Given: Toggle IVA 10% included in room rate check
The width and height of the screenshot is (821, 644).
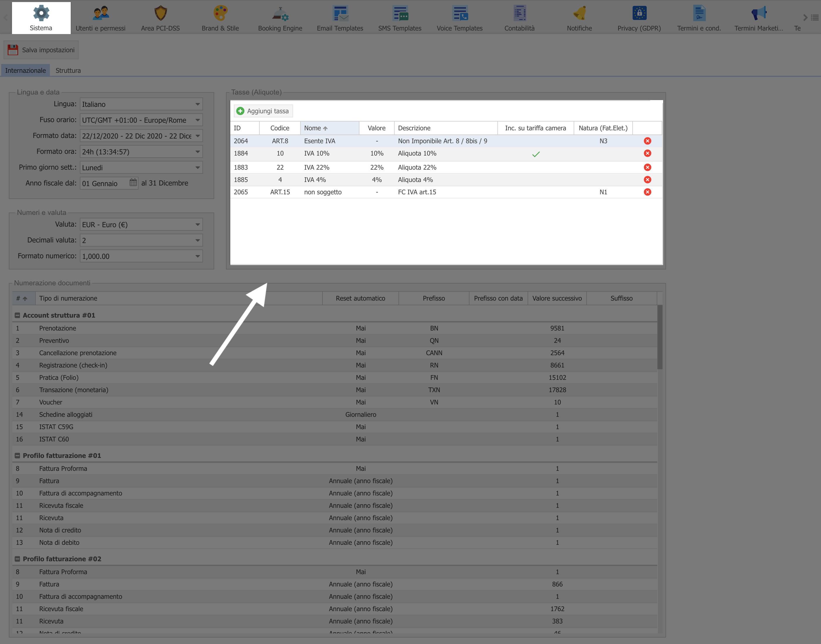Looking at the screenshot, I should [536, 154].
